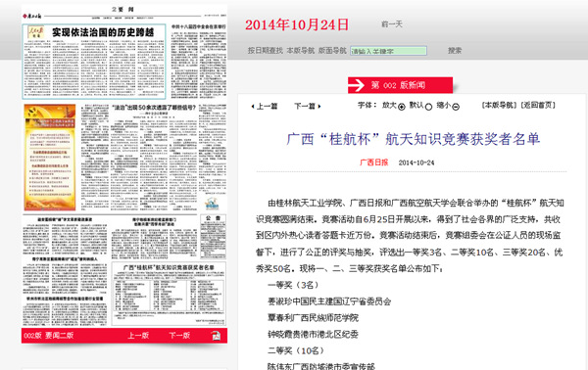Open the orange poster image on page
Viewport: 588px width, 370px height.
point(50,158)
